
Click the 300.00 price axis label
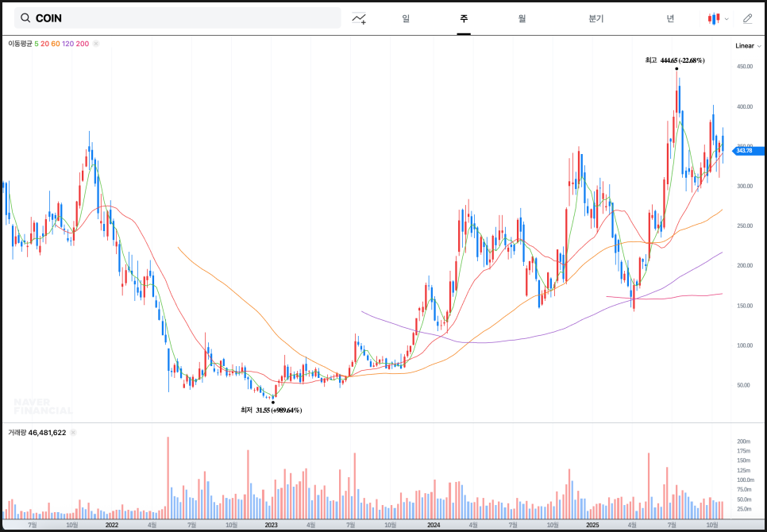pyautogui.click(x=745, y=187)
